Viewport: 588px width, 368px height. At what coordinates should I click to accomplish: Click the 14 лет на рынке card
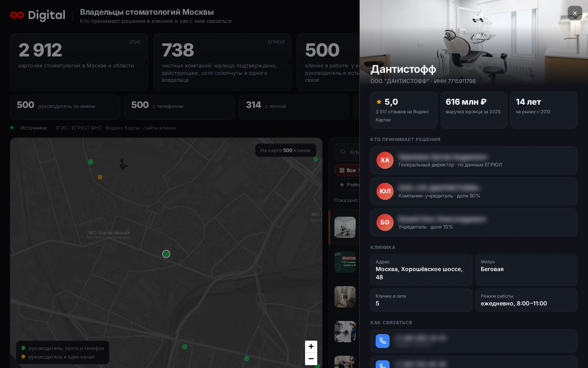544,110
